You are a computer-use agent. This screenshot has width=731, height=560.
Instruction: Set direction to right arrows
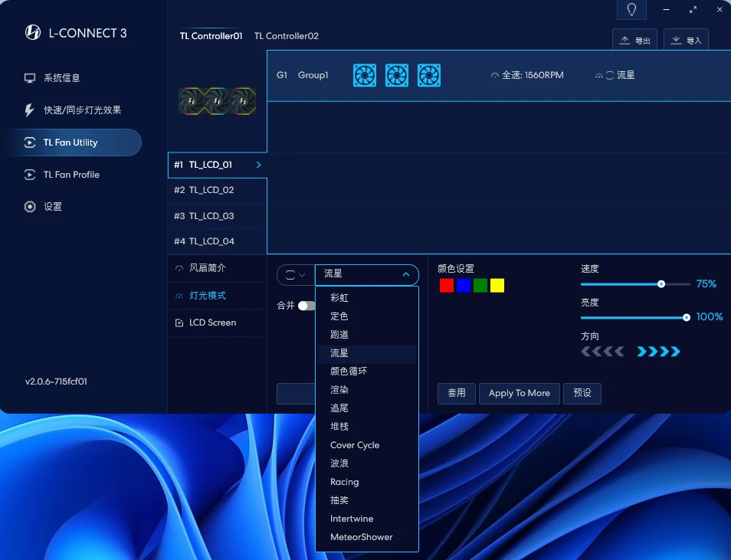[658, 352]
